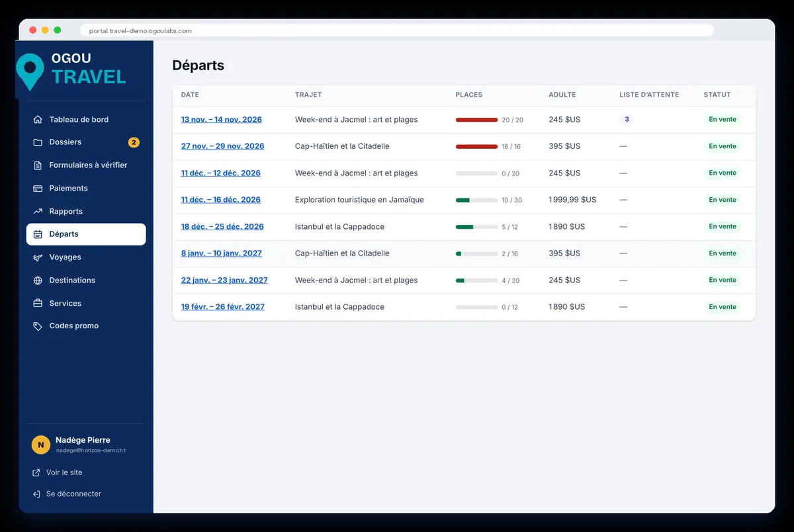Click the Se déconnecter logout icon
The width and height of the screenshot is (794, 532).
[36, 494]
